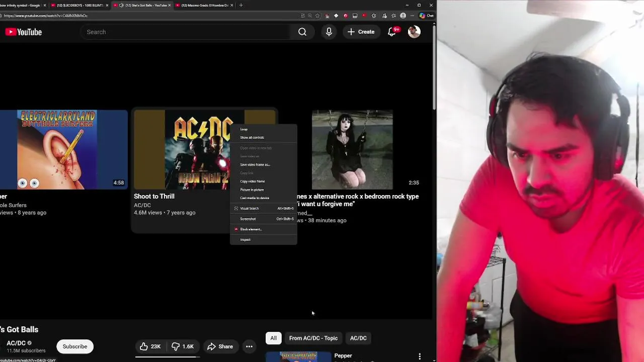Mute the audio icon on She's Got Balls tab
Screen dimensions: 644x362
click(121, 6)
